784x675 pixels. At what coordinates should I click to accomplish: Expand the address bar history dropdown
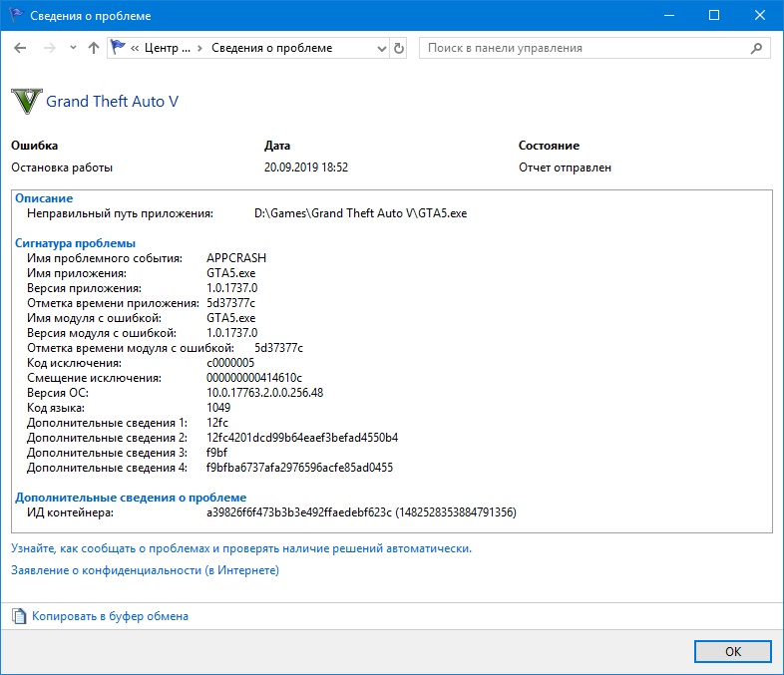381,48
